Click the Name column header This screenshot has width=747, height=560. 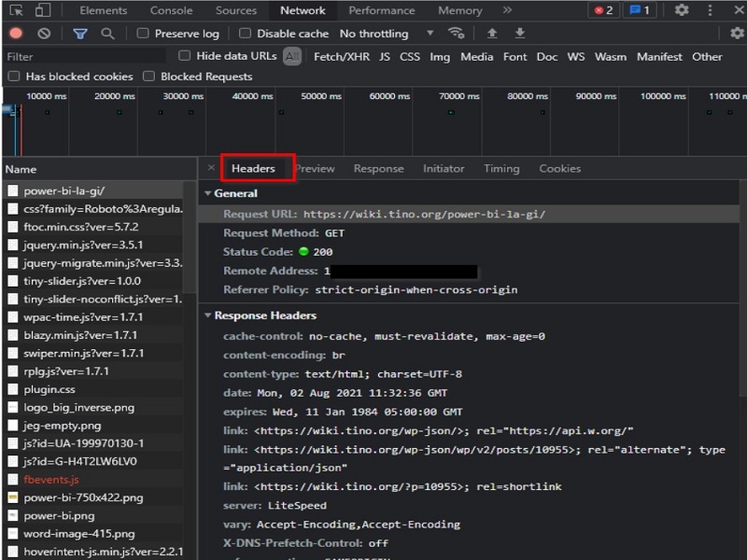(99, 169)
